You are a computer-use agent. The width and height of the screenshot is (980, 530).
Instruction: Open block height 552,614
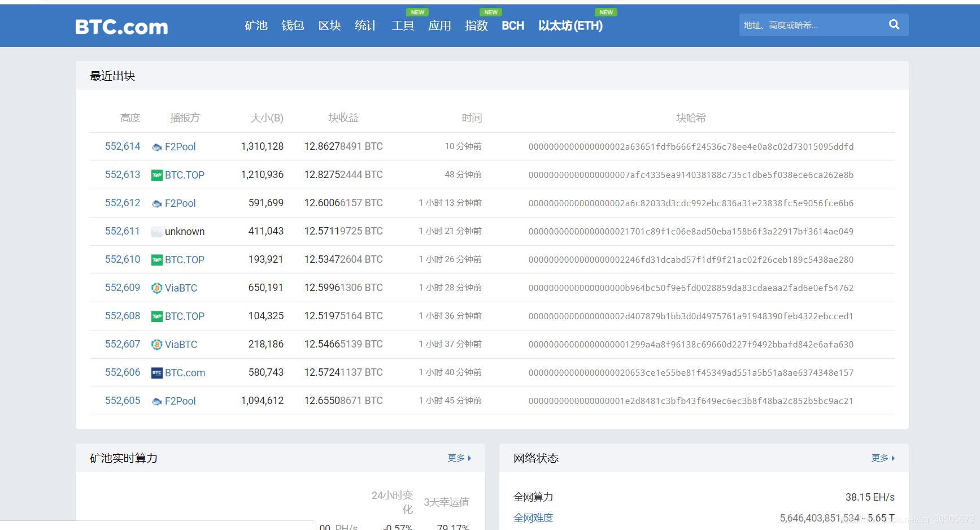tap(123, 146)
